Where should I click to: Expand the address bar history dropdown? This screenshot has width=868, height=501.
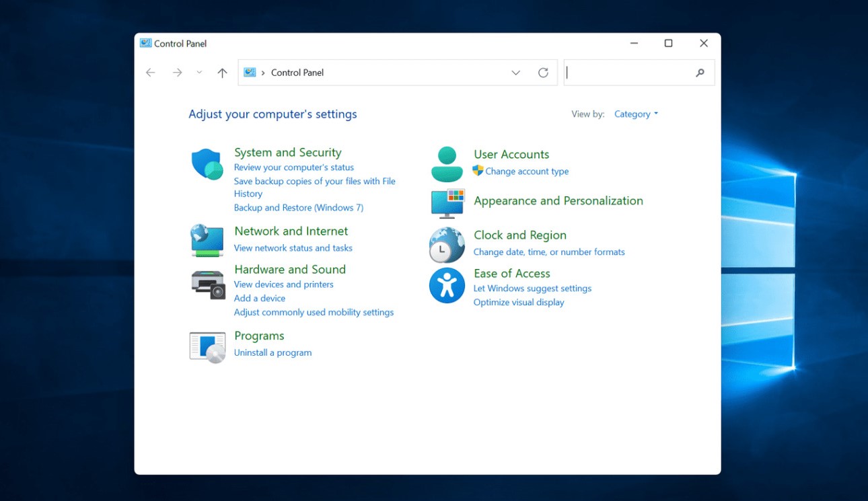pos(516,73)
